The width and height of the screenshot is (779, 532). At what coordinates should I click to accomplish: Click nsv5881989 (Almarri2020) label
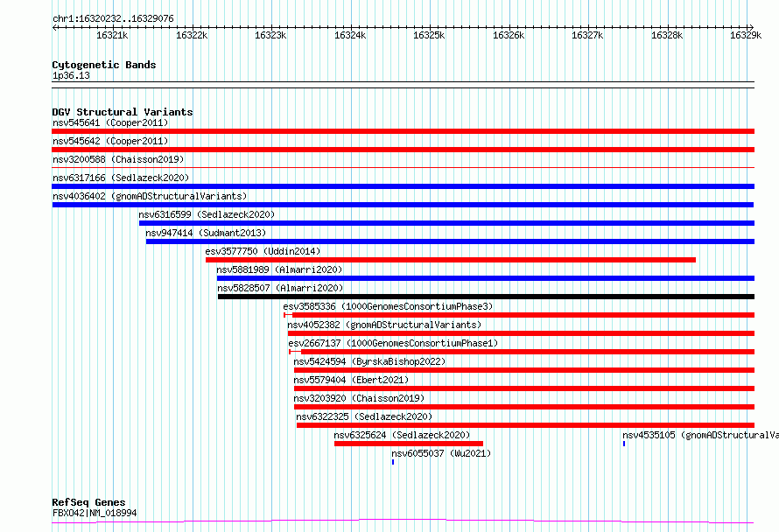click(x=279, y=269)
